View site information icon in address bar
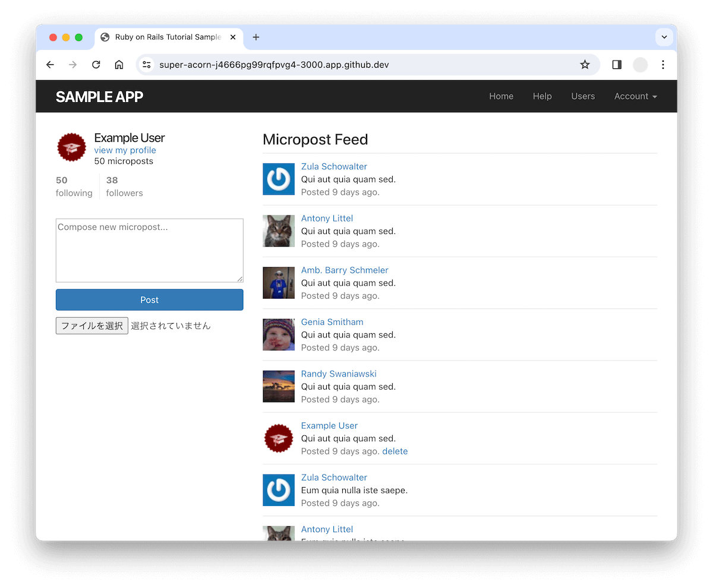713x588 pixels. click(x=147, y=65)
